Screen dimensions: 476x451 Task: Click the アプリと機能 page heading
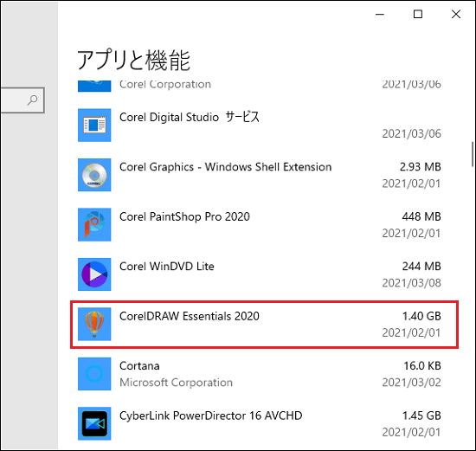pos(134,60)
